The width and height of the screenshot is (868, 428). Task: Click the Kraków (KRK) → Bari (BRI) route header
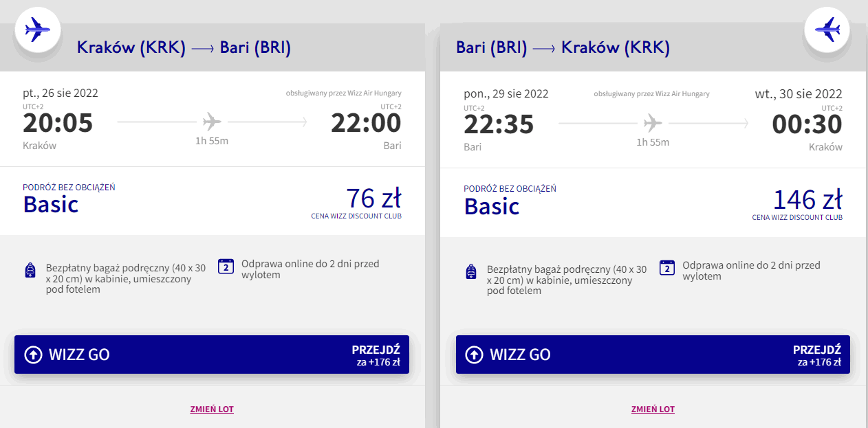[184, 48]
